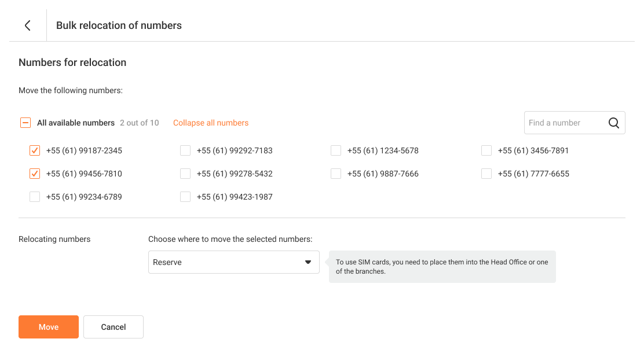Click the orange Move button
644x357 pixels.
pyautogui.click(x=49, y=327)
